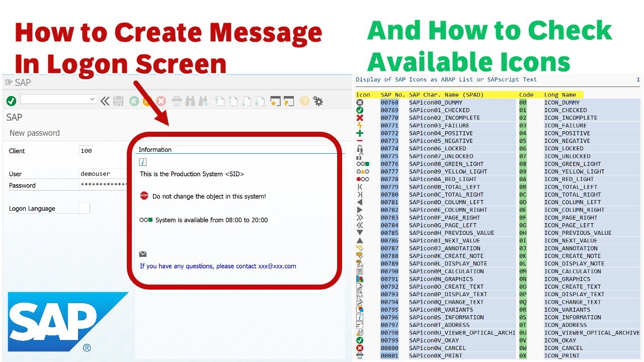Click the New password button

point(35,133)
